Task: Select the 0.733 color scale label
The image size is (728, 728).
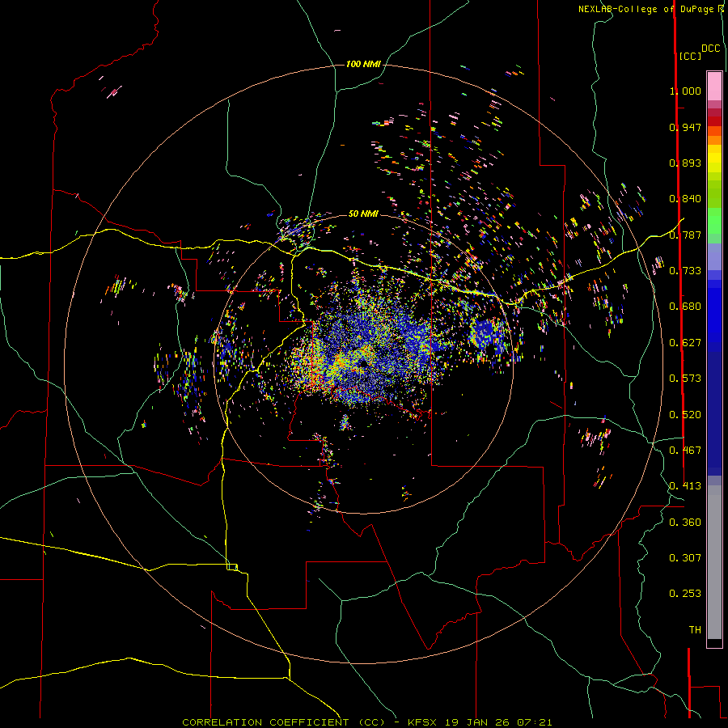Action: point(685,271)
